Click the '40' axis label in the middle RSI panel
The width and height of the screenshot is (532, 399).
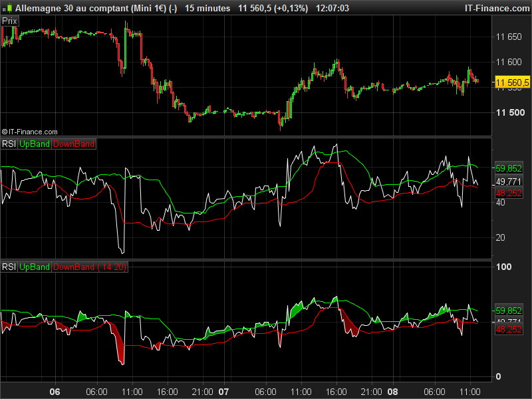(501, 203)
